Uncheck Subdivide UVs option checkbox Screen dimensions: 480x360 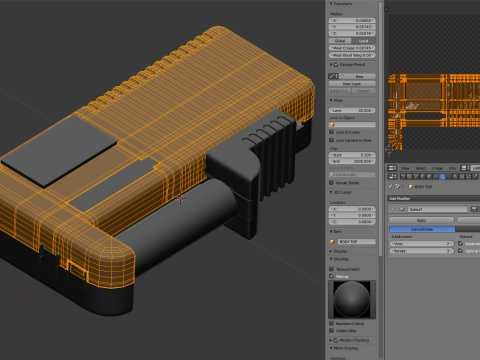(460, 243)
